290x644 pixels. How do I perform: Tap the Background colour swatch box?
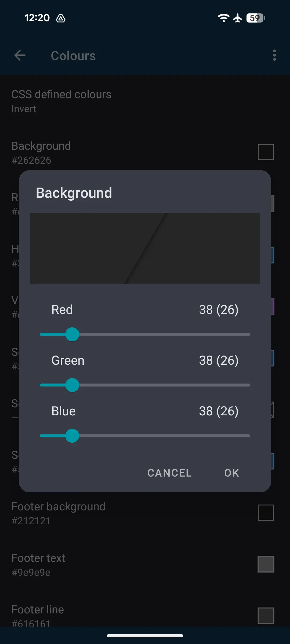[266, 152]
